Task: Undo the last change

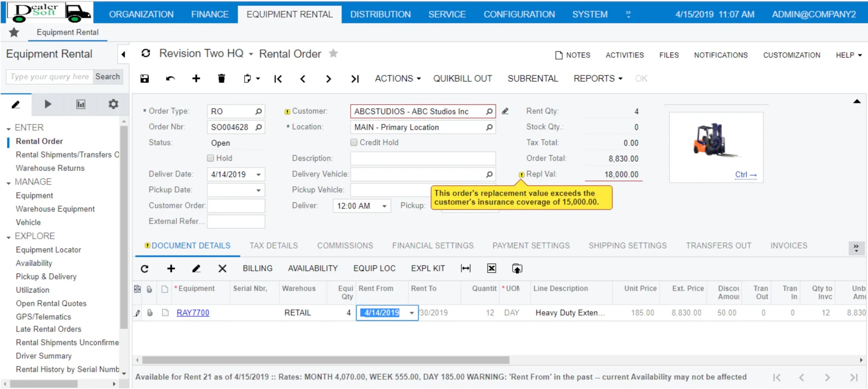Action: (x=171, y=78)
